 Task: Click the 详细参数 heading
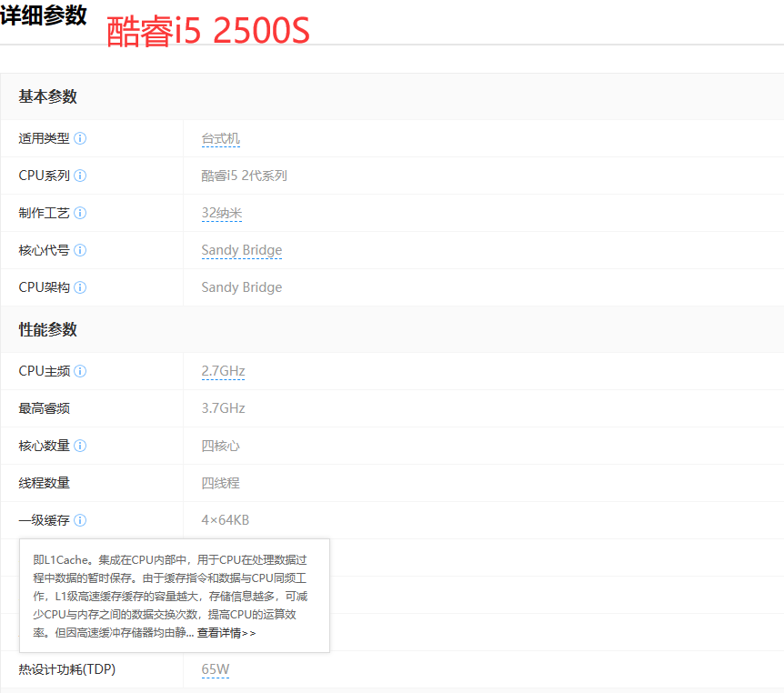click(44, 15)
